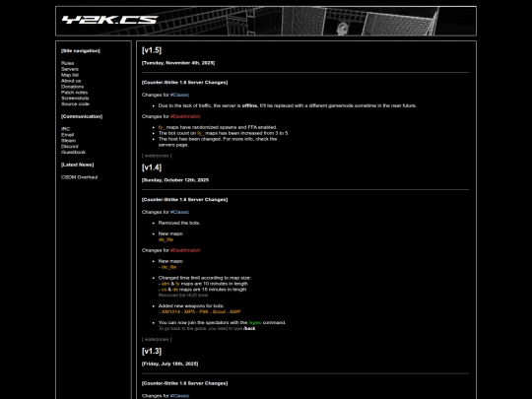Click 'The host has been changed' line

[218, 142]
